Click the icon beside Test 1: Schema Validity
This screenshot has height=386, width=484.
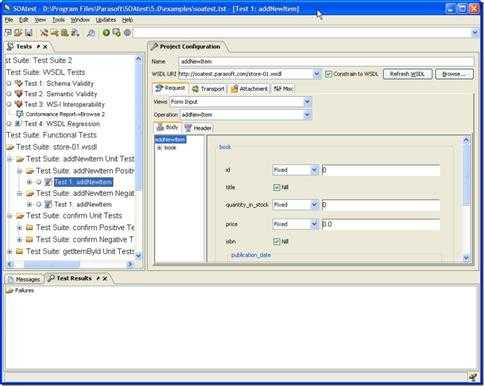(x=19, y=83)
